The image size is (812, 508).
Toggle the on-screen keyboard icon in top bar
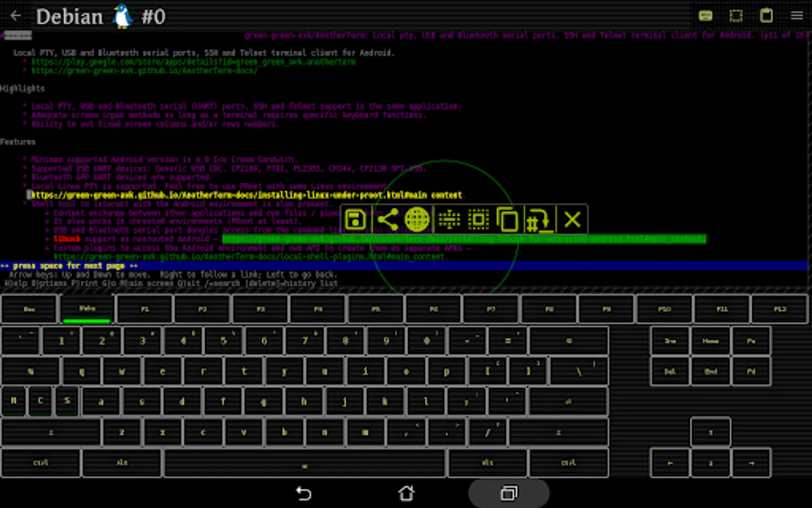point(705,16)
